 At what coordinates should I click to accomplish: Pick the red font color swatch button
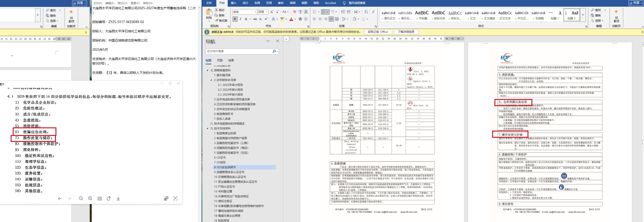(291, 19)
